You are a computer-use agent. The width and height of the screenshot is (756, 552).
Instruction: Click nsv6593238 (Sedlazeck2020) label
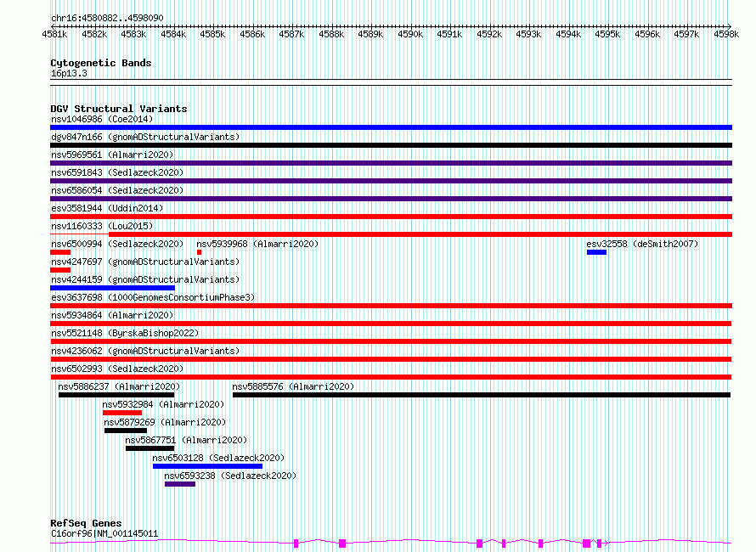[230, 476]
